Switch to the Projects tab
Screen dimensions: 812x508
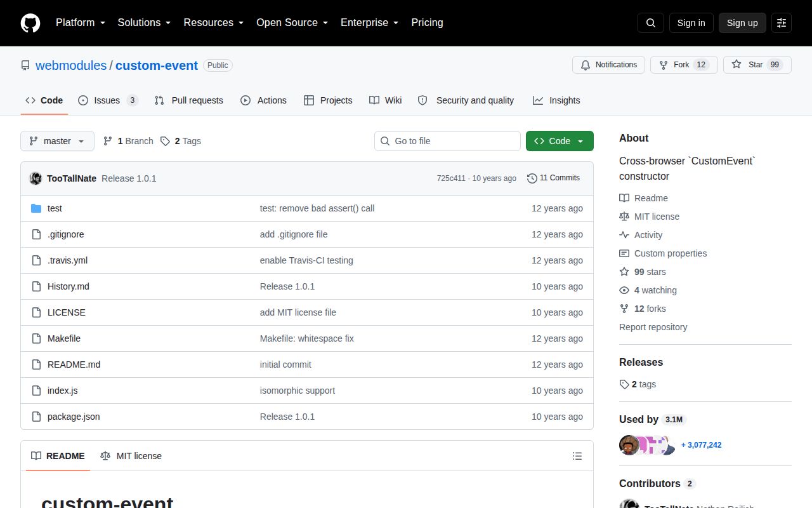click(328, 100)
